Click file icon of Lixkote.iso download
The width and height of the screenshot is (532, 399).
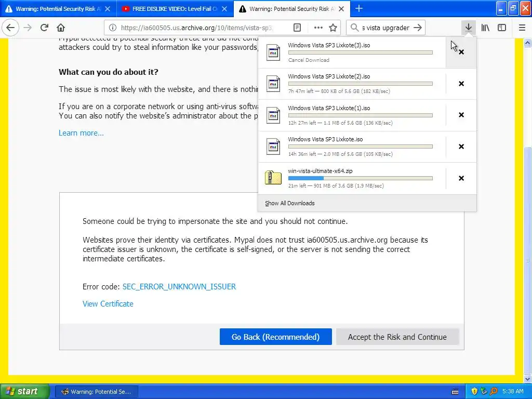point(273,147)
